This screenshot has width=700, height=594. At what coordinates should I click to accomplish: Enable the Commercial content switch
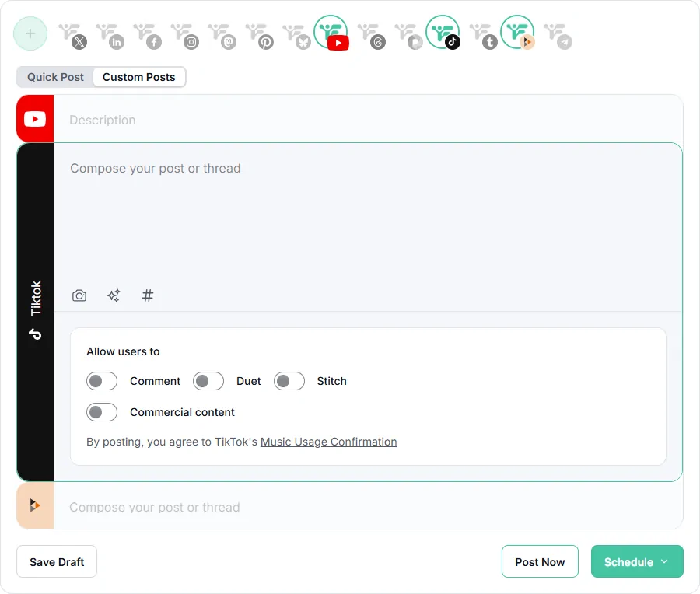pos(102,412)
